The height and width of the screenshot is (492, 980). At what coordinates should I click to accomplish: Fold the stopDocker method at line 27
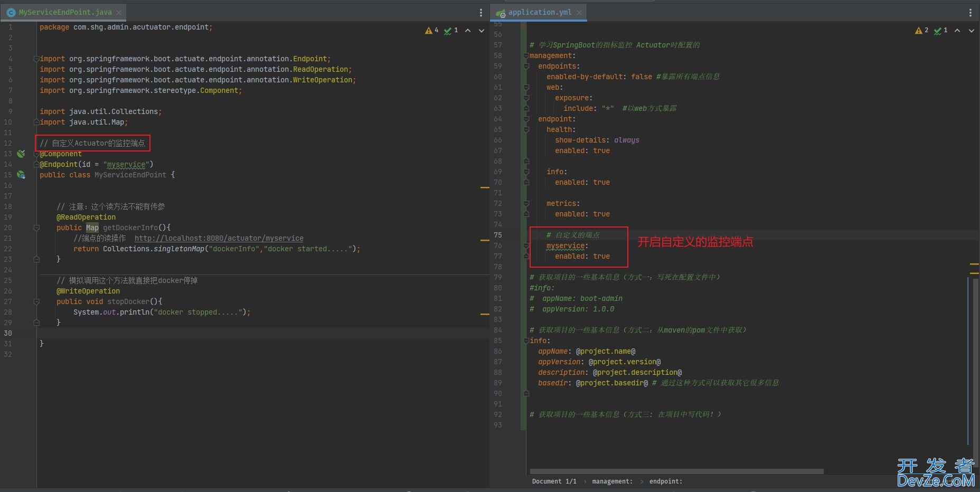point(36,301)
